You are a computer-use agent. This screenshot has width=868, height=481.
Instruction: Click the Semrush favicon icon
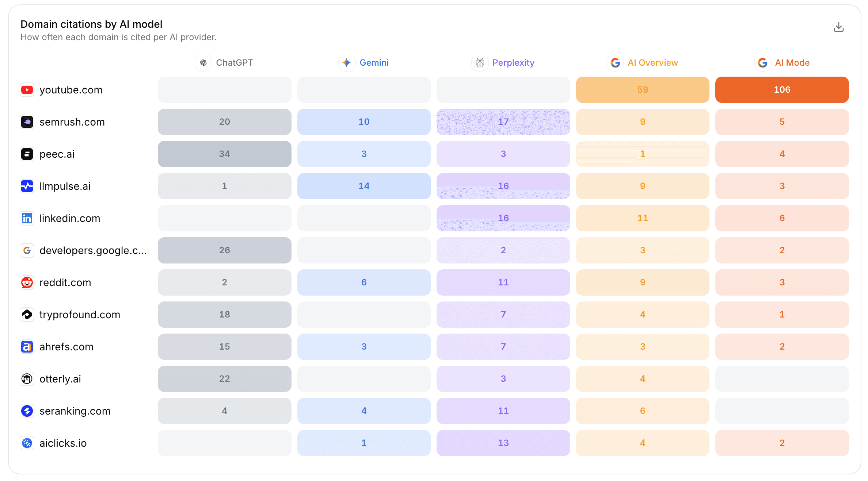(27, 122)
